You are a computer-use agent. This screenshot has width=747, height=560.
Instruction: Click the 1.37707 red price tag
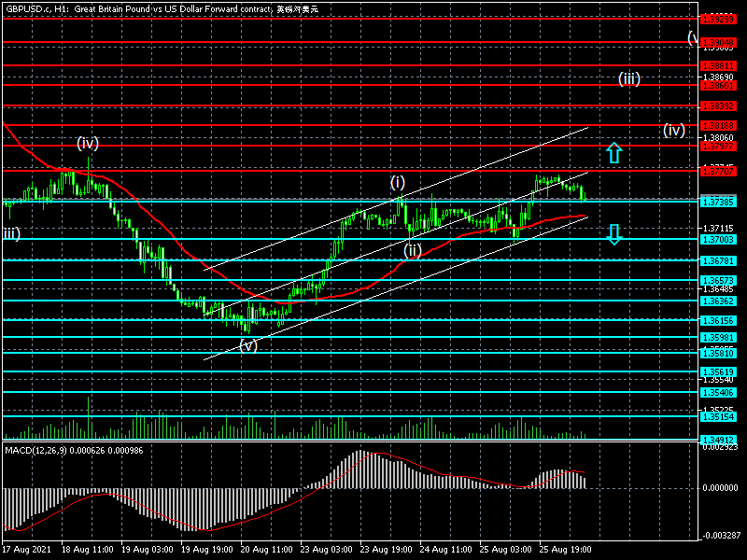[x=722, y=171]
